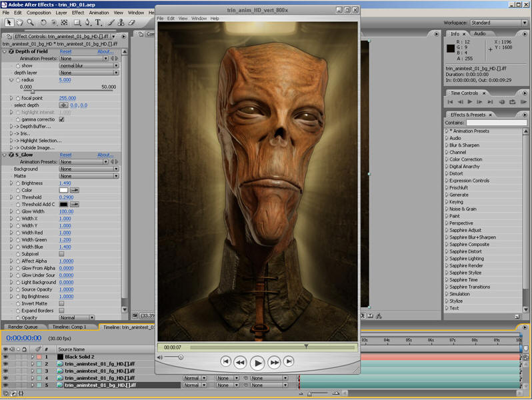This screenshot has width=532, height=400.
Task: Select the Brush tool
Action: coord(111,23)
